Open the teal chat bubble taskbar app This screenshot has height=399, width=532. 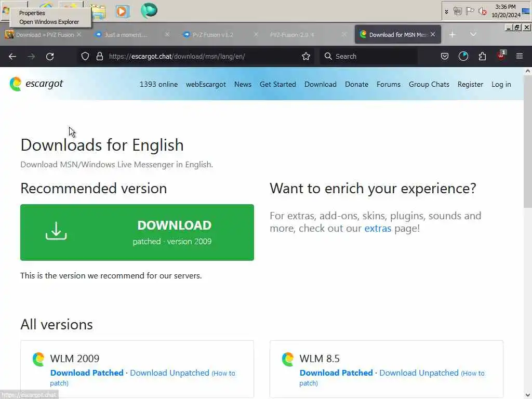point(149,10)
